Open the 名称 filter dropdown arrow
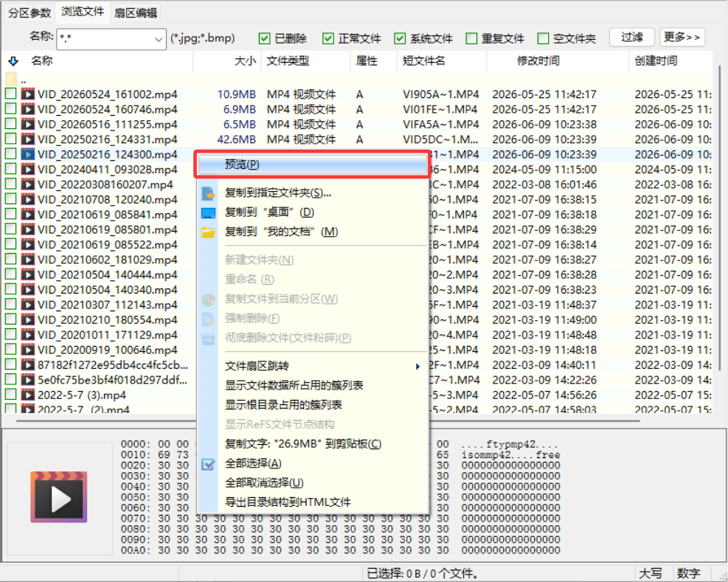This screenshot has width=728, height=582. [x=159, y=40]
